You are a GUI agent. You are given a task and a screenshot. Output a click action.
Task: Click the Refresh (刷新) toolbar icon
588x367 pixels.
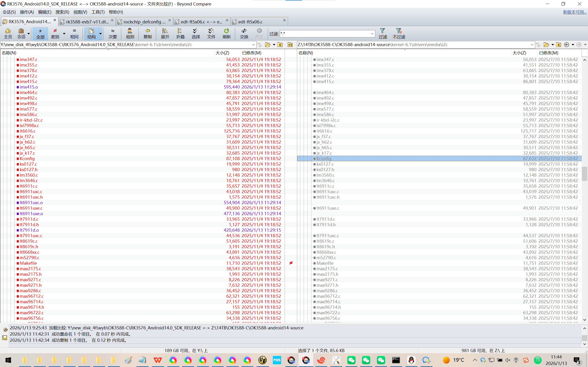pyautogui.click(x=226, y=33)
